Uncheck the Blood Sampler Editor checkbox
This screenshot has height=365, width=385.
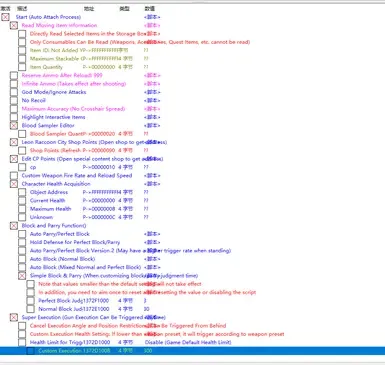pyautogui.click(x=14, y=125)
